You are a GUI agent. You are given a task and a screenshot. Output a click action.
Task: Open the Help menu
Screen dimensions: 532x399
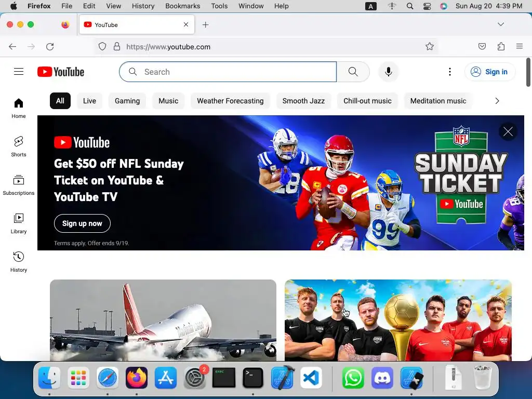tap(281, 6)
